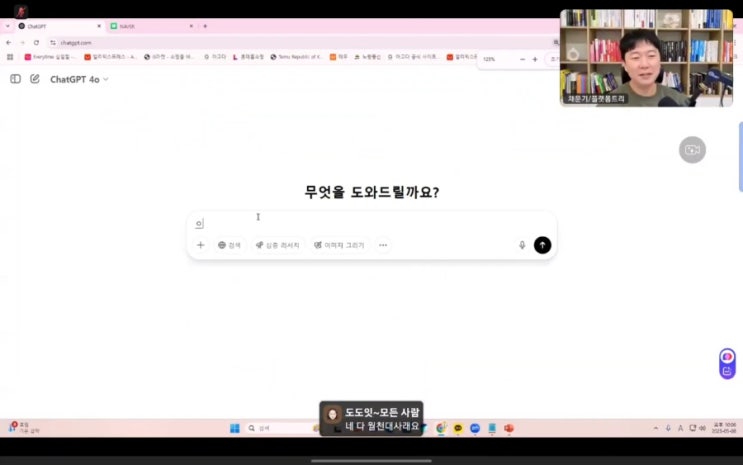Open PowerPoint red icon in taskbar
This screenshot has height=465, width=743.
pos(509,428)
